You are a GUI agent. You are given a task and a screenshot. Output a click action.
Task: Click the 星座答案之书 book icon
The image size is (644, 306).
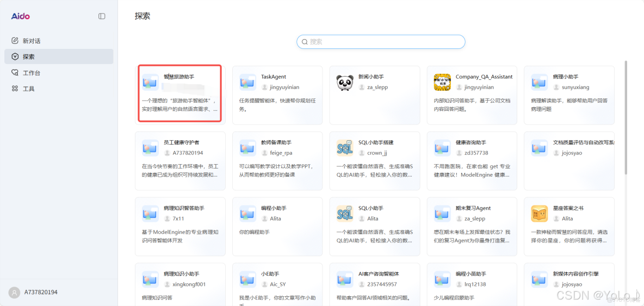(x=539, y=213)
